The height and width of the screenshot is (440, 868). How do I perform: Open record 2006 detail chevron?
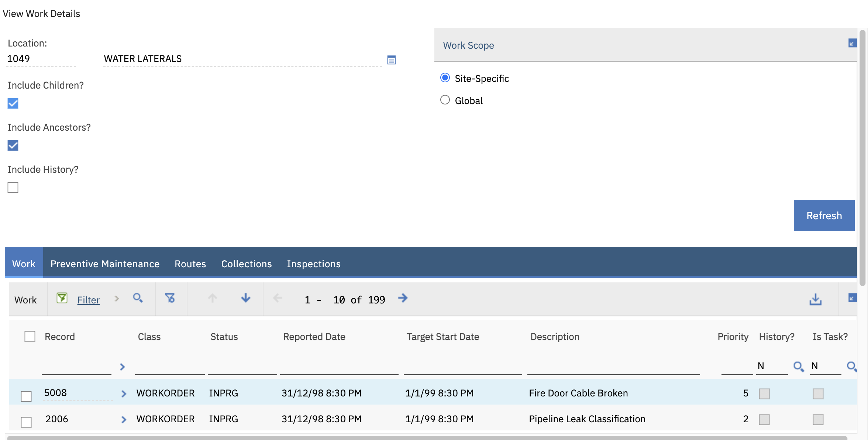click(x=124, y=420)
